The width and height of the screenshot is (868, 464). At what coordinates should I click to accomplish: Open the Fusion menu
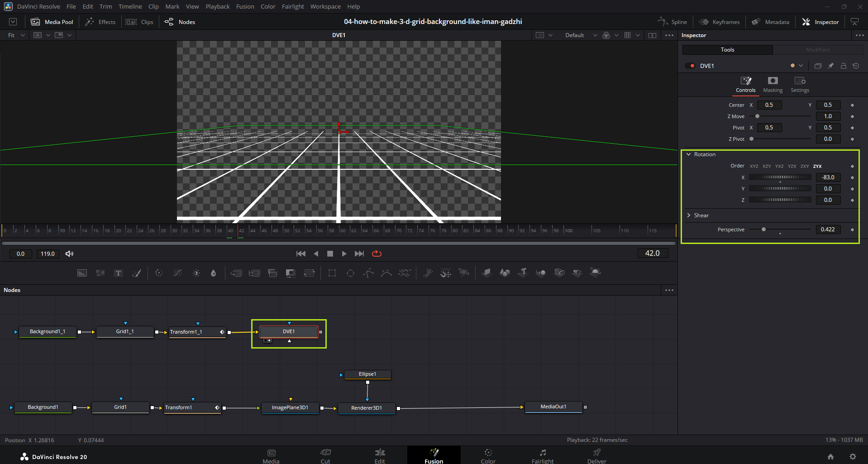(x=245, y=7)
